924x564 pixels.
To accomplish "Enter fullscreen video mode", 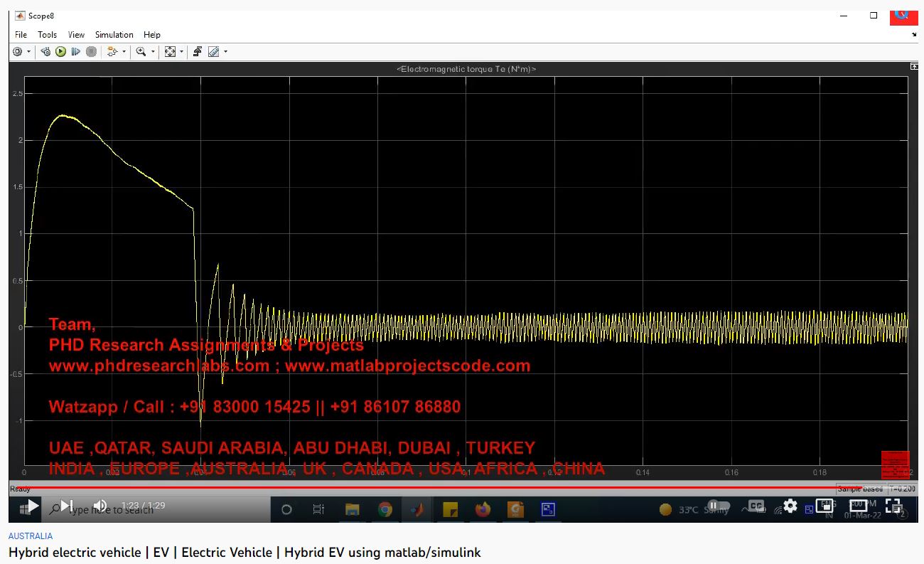I will 893,506.
